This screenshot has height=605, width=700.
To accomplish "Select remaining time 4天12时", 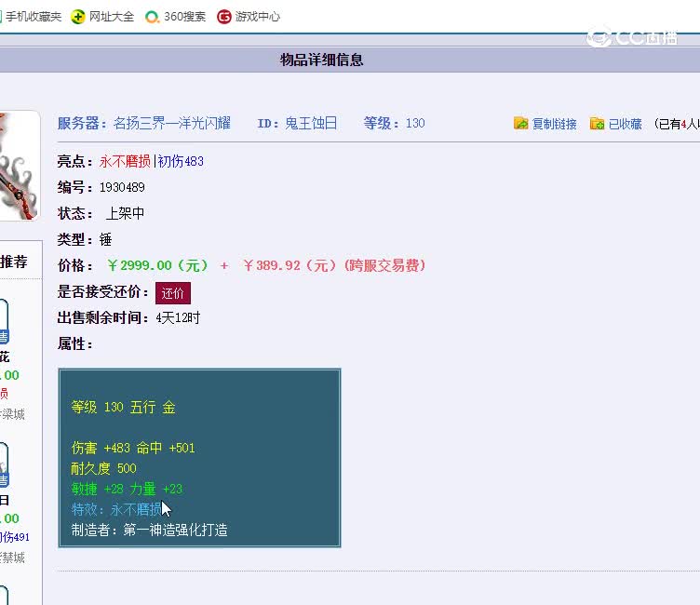I will [x=178, y=318].
